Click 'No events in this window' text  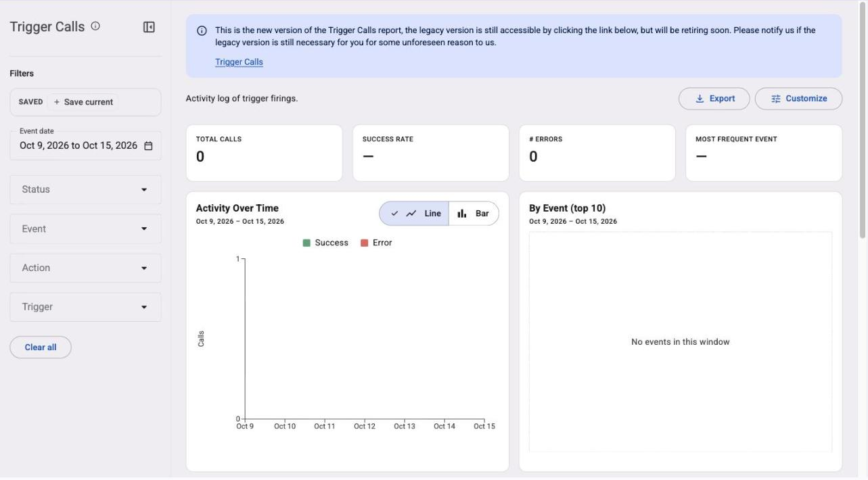pyautogui.click(x=681, y=342)
